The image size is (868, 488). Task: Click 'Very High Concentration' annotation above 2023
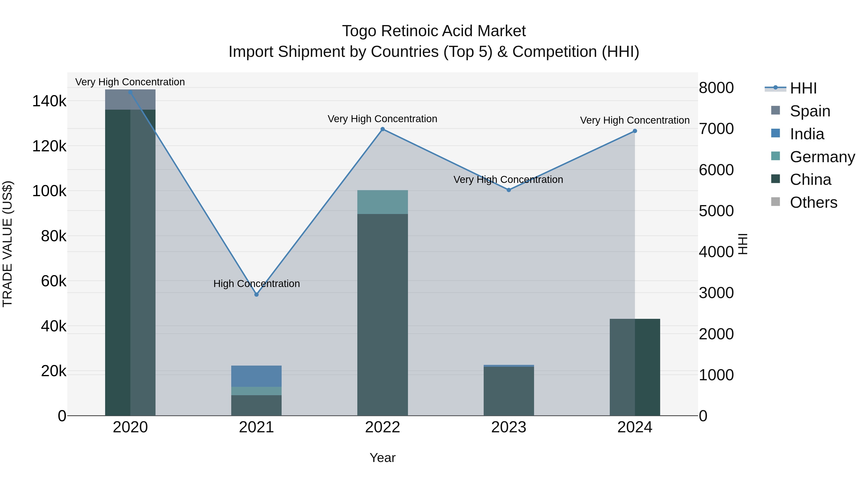click(x=509, y=180)
